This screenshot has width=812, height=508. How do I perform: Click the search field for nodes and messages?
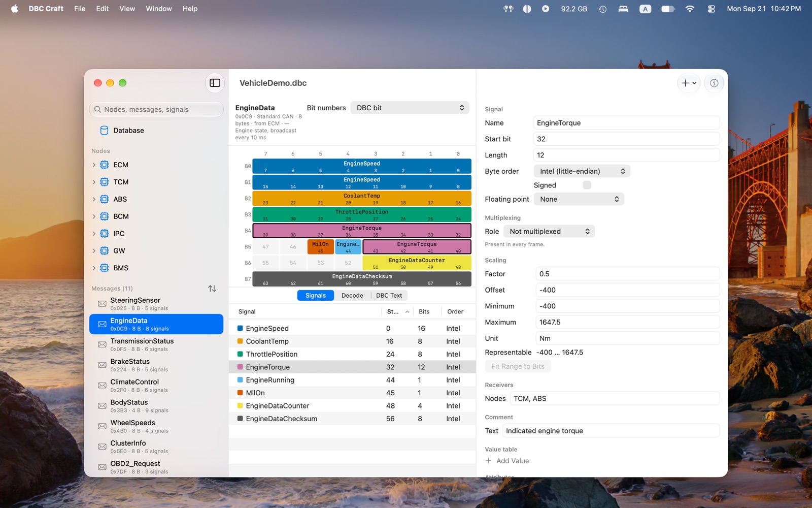pyautogui.click(x=156, y=109)
